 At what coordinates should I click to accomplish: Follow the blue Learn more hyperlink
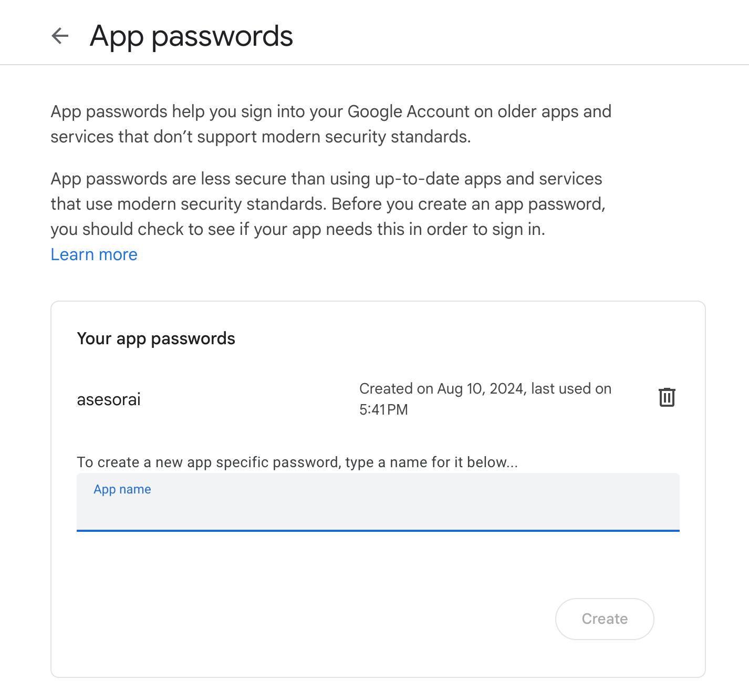93,254
